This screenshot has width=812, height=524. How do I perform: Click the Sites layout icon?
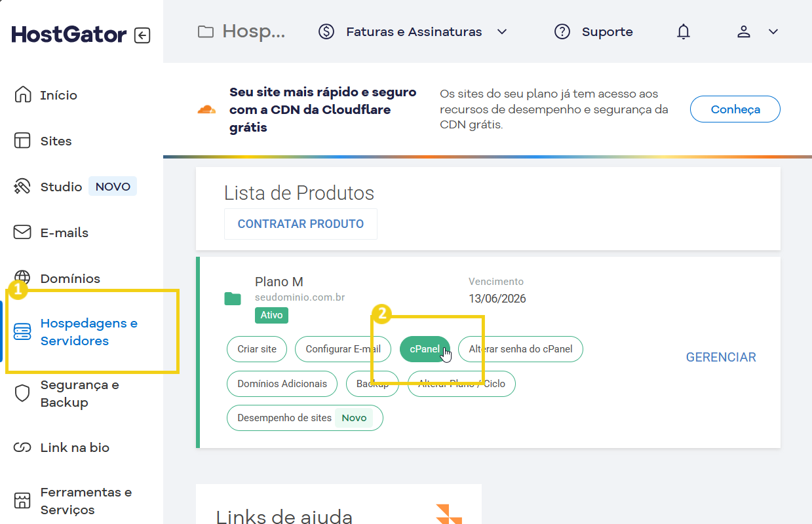23,141
